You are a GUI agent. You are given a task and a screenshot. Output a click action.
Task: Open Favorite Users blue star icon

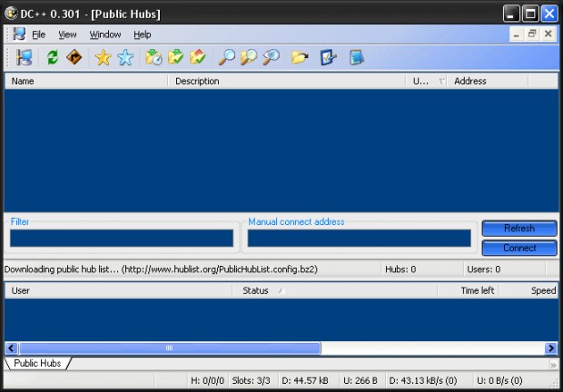tap(125, 57)
